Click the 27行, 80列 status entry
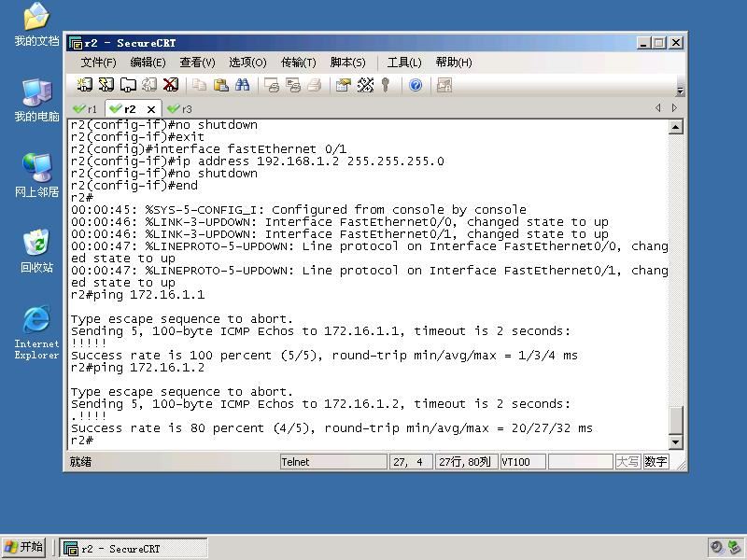747x560 pixels. point(466,462)
